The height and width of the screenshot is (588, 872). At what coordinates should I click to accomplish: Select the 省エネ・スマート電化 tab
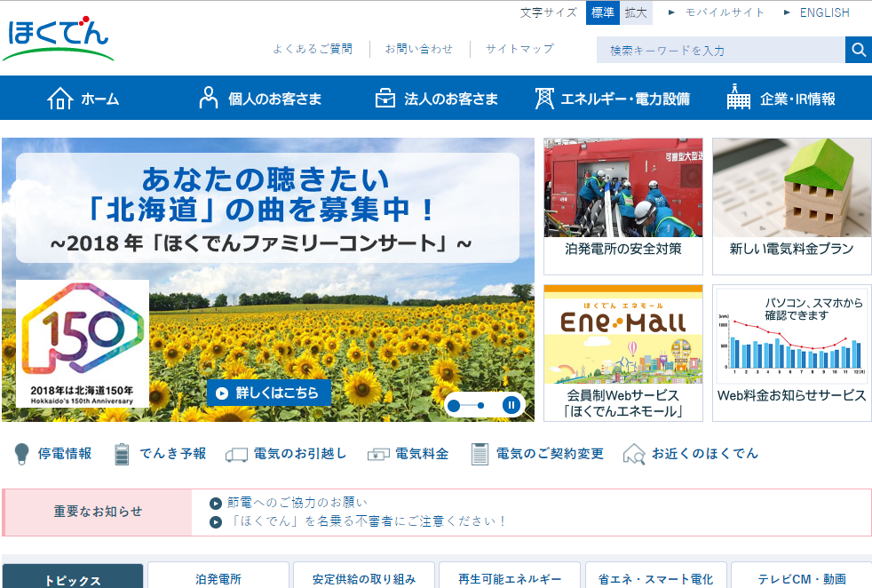click(x=655, y=576)
